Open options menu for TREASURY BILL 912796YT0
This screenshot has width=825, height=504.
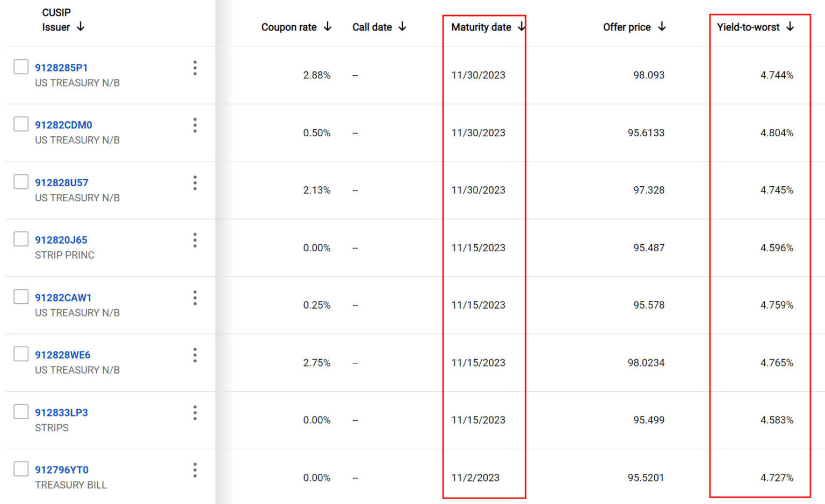(196, 470)
